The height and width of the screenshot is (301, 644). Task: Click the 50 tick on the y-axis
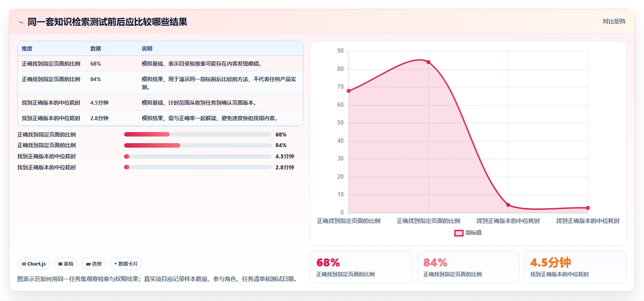point(340,123)
